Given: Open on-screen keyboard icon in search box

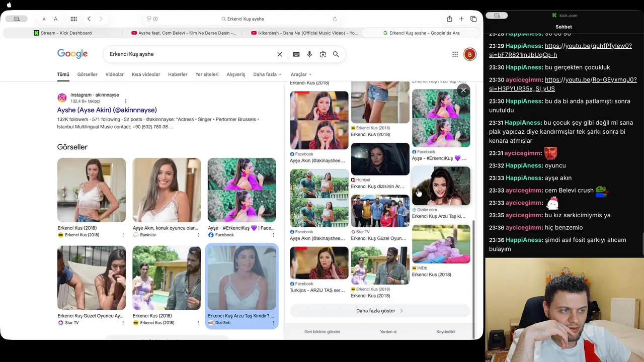Looking at the screenshot, I should pos(296,54).
